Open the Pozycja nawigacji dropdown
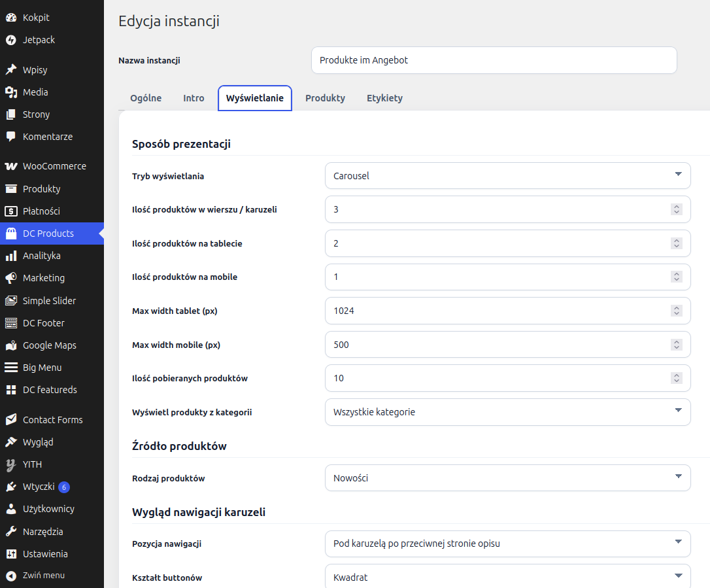The width and height of the screenshot is (710, 588). click(507, 544)
